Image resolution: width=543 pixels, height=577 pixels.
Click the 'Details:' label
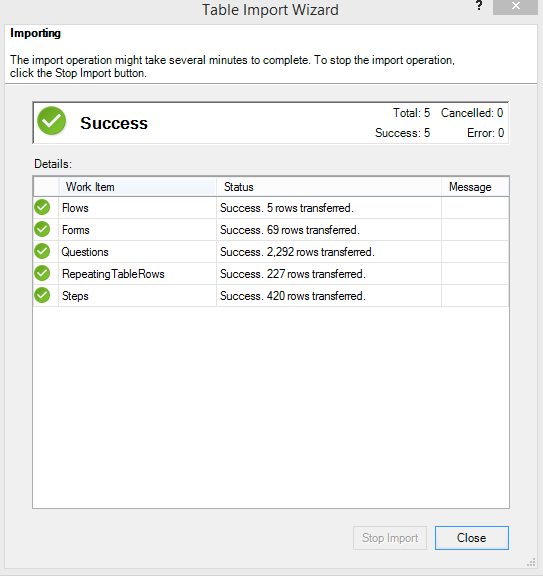point(53,164)
